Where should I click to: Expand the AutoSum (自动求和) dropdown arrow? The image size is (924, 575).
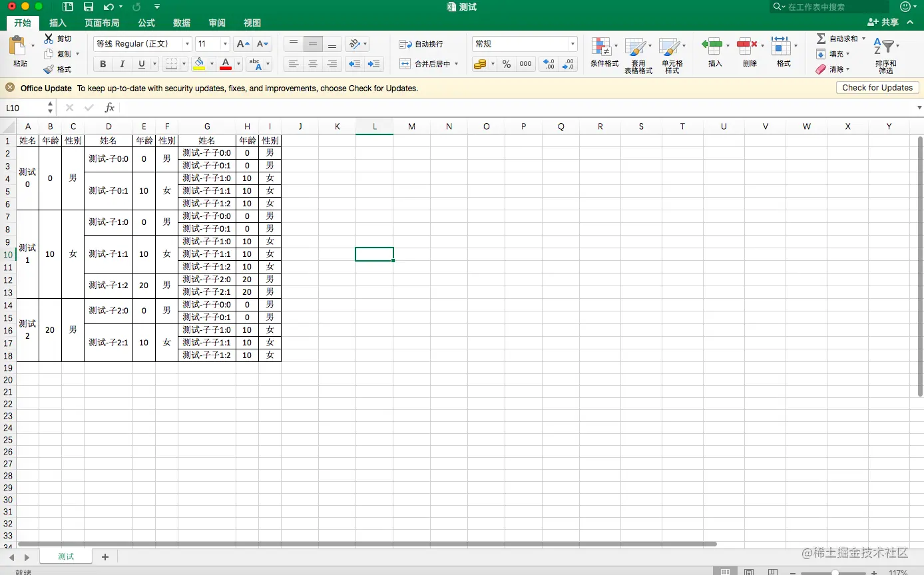pyautogui.click(x=864, y=39)
